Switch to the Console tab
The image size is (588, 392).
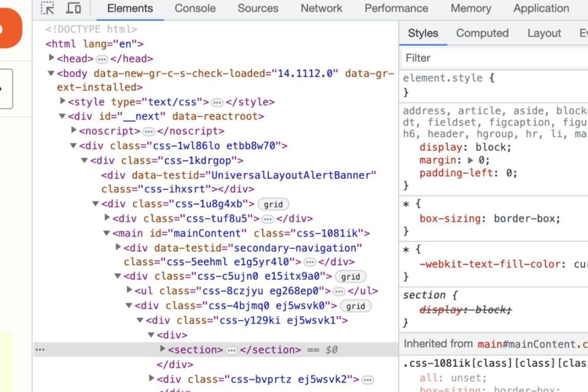[195, 8]
